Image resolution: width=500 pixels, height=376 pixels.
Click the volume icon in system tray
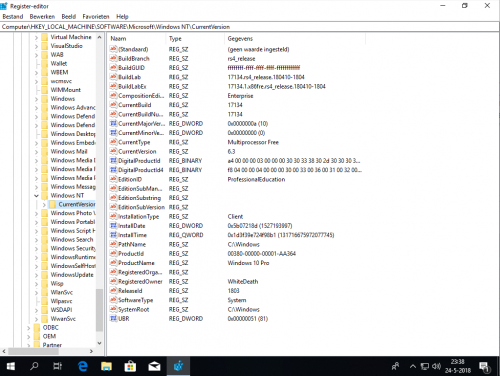click(x=436, y=366)
